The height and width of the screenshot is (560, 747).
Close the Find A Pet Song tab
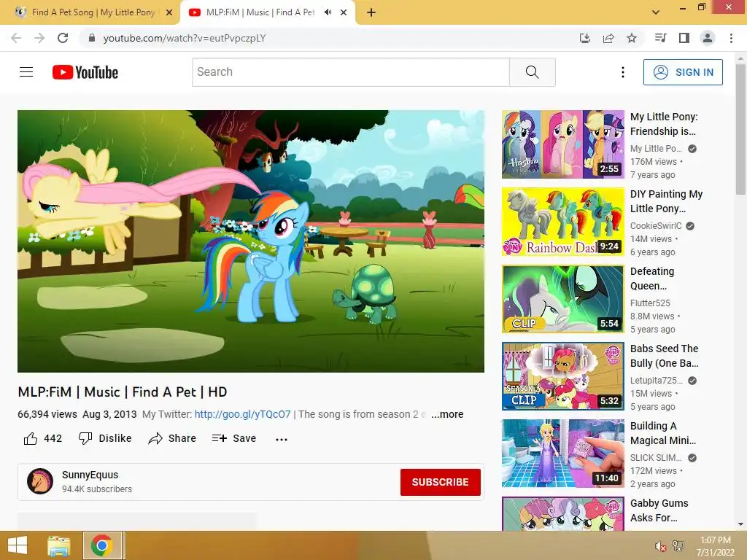click(169, 12)
